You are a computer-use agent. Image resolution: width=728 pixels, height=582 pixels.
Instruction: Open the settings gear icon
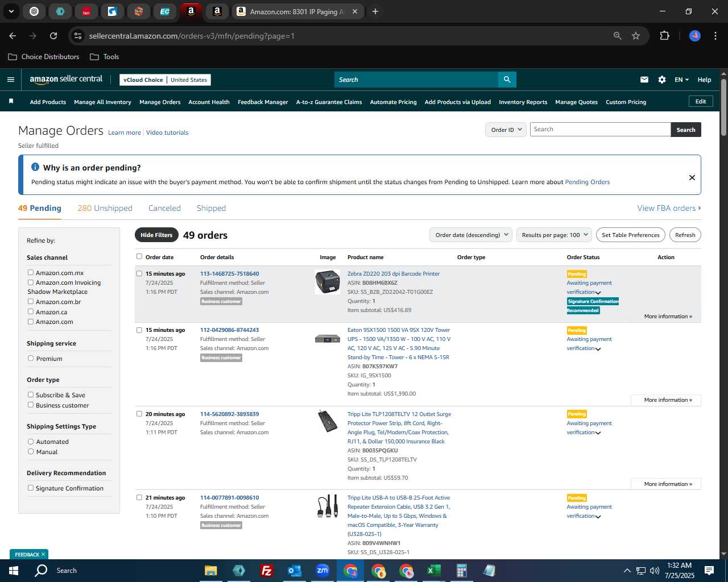662,80
